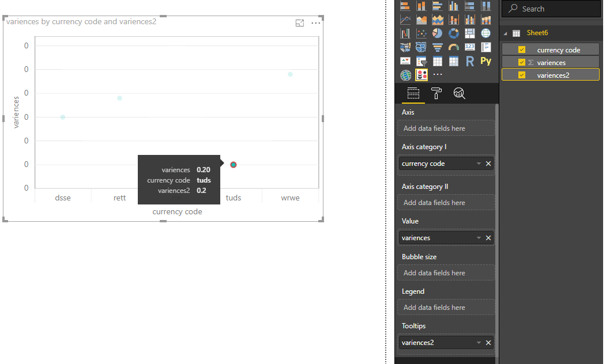Select the Sheet6 table name
This screenshot has width=606, height=364.
[x=537, y=33]
